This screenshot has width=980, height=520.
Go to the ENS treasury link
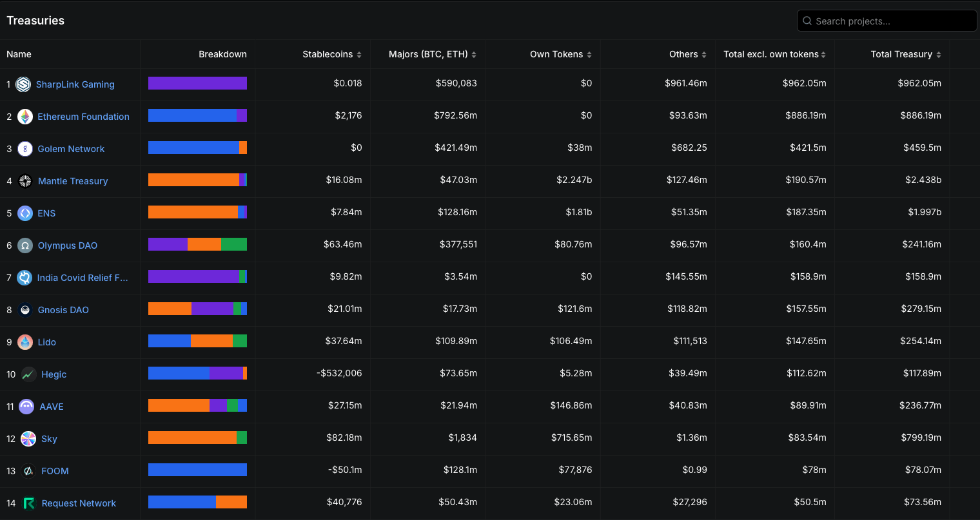[x=46, y=213]
